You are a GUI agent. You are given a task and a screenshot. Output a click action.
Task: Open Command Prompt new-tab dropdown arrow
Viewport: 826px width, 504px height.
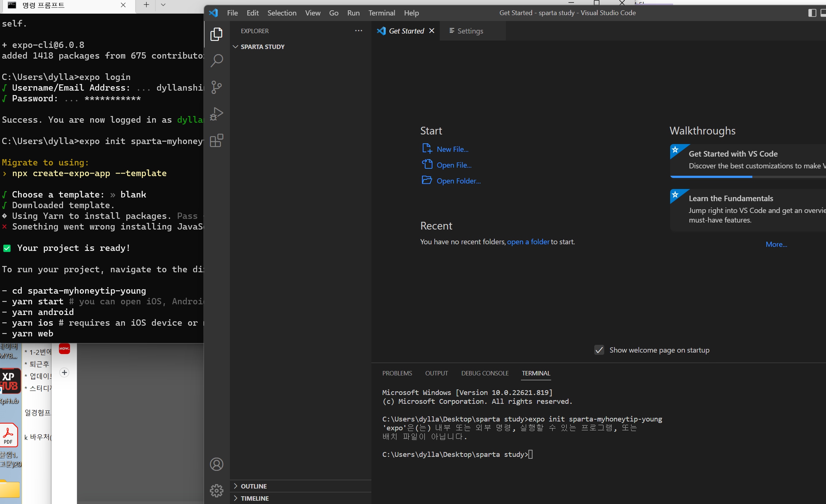pos(163,5)
